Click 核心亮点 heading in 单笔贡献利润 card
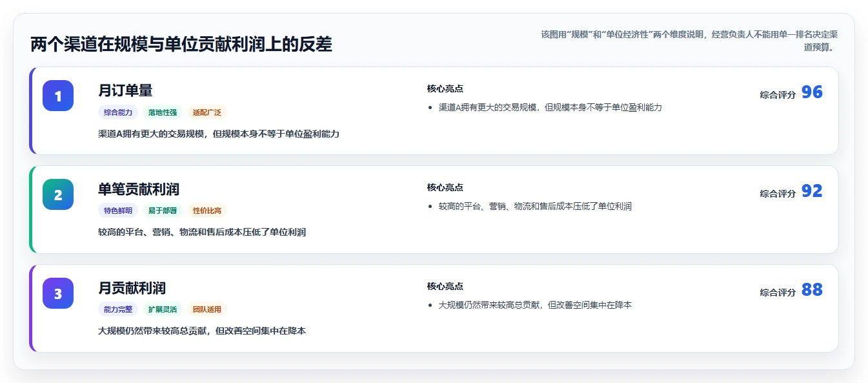 point(445,187)
